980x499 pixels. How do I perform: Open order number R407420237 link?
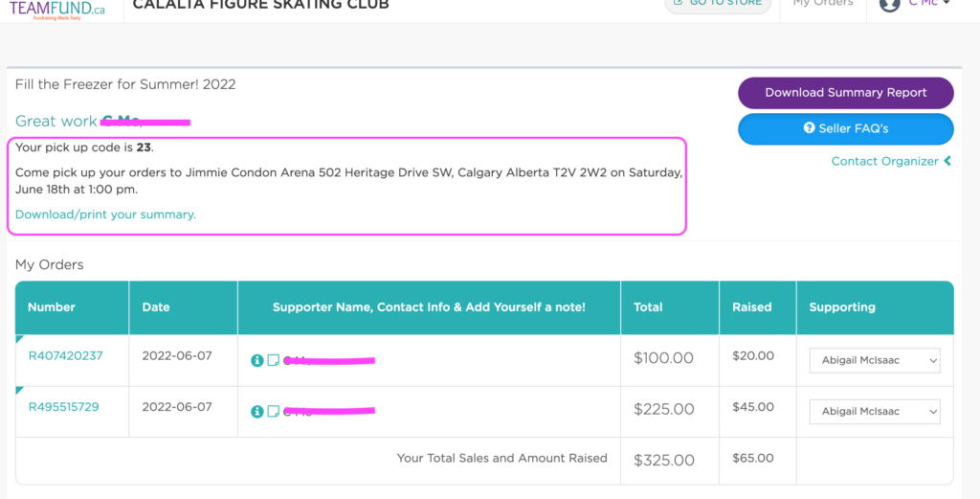pos(65,356)
